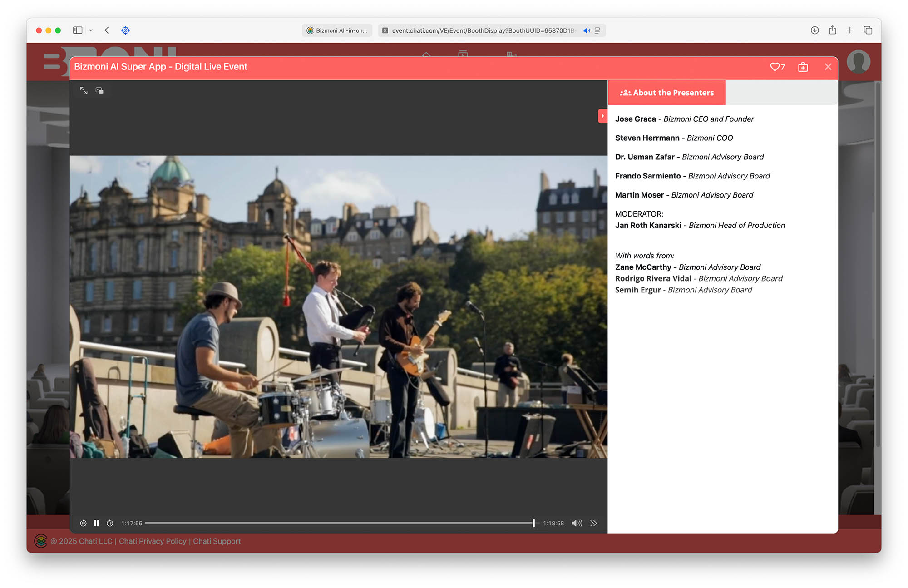Open user profile avatar

point(858,62)
